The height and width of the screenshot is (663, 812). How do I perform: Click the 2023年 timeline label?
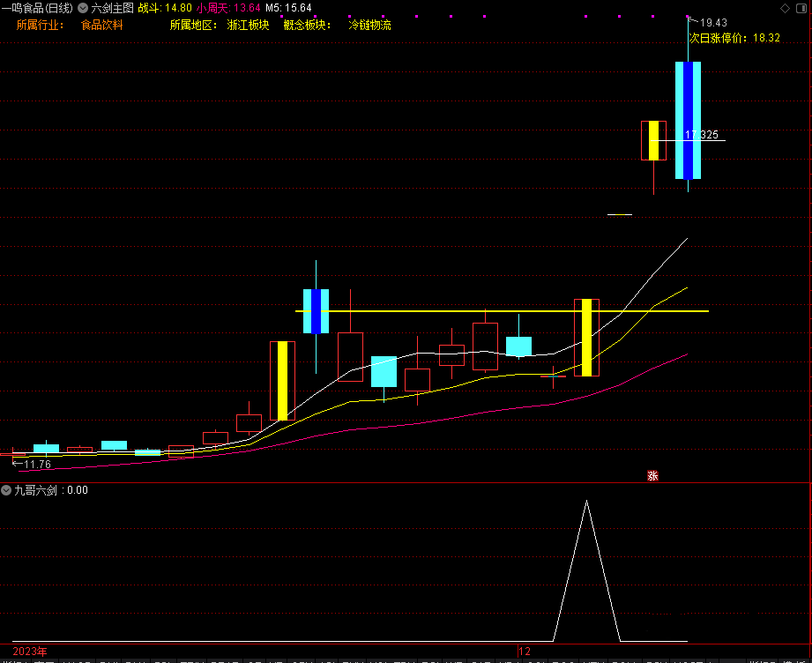pyautogui.click(x=30, y=651)
